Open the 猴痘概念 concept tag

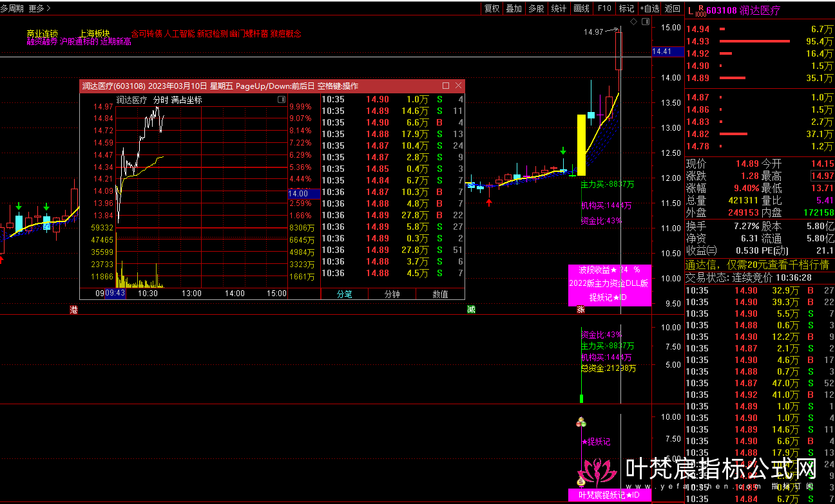point(286,33)
